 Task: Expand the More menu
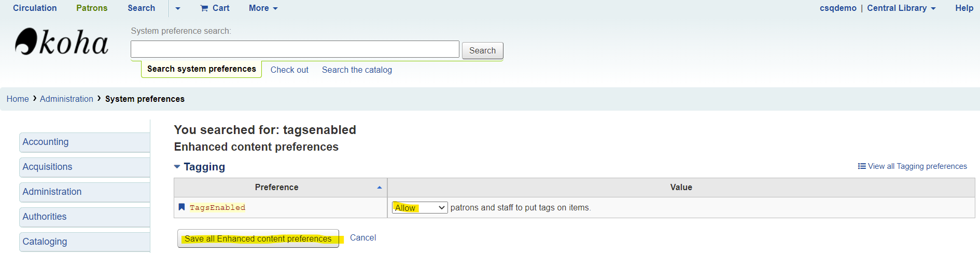coord(263,8)
